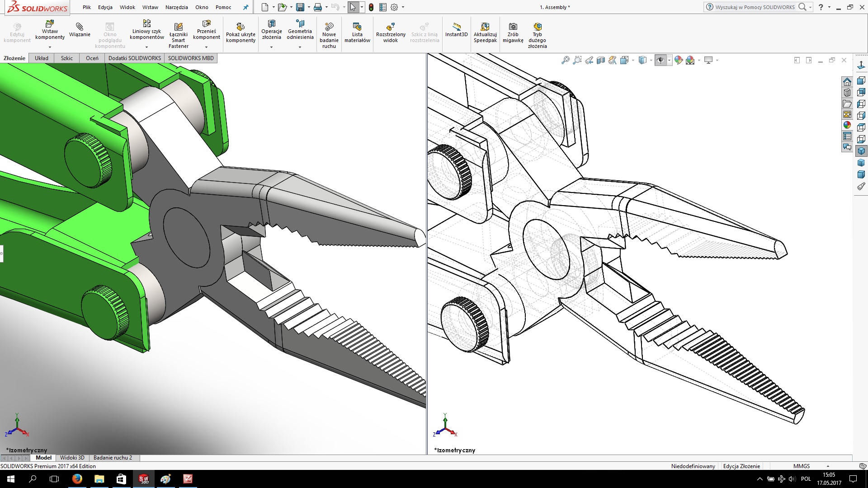Open the Badanie ruchu 2 tab
The width and height of the screenshot is (868, 488).
tap(113, 458)
